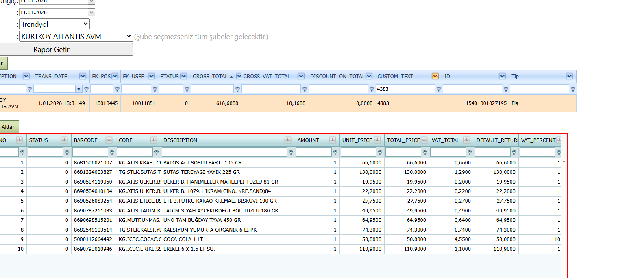This screenshot has width=644, height=278.
Task: Click the filter icon beside the DESCRIPTION filter box
Action: click(291, 152)
